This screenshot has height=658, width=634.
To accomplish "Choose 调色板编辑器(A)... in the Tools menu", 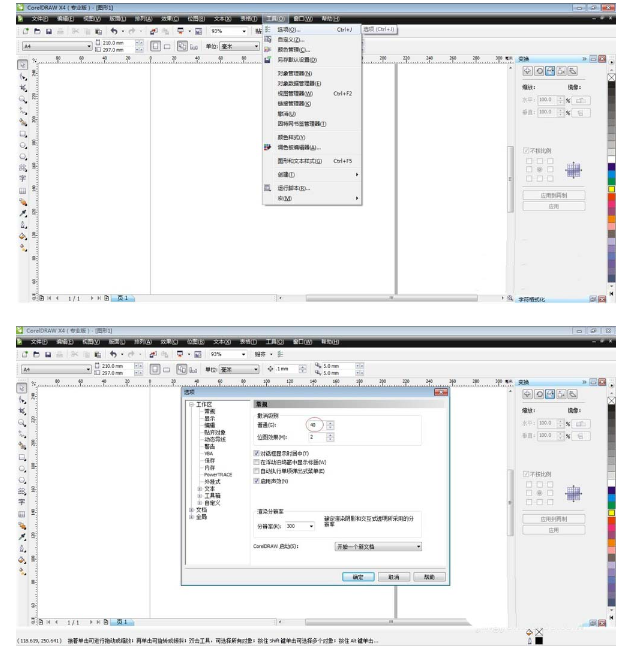I will [312, 148].
